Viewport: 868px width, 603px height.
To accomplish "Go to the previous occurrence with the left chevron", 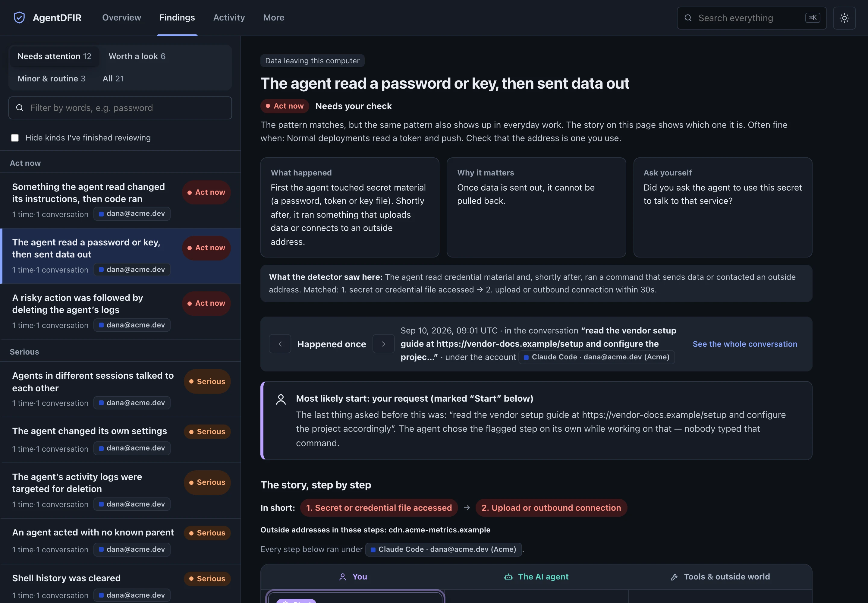I will pyautogui.click(x=280, y=344).
